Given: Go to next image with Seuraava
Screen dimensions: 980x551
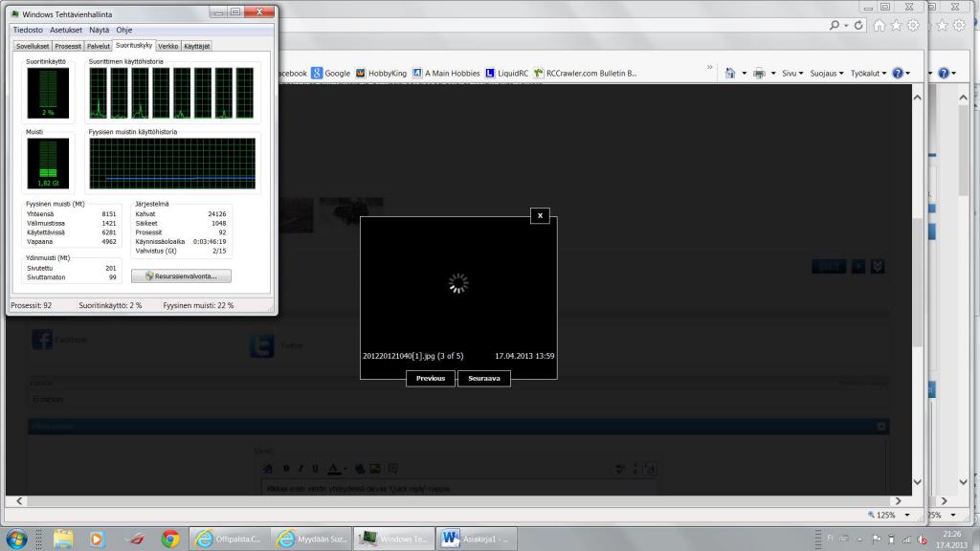Looking at the screenshot, I should pyautogui.click(x=484, y=378).
